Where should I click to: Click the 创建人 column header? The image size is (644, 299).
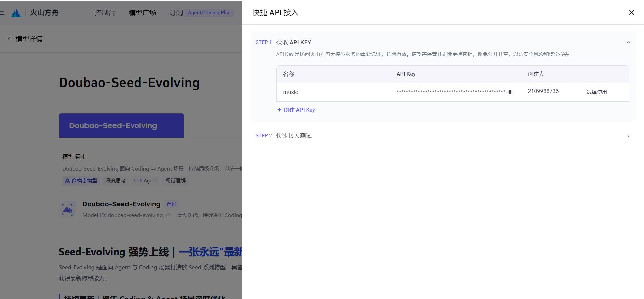(536, 74)
